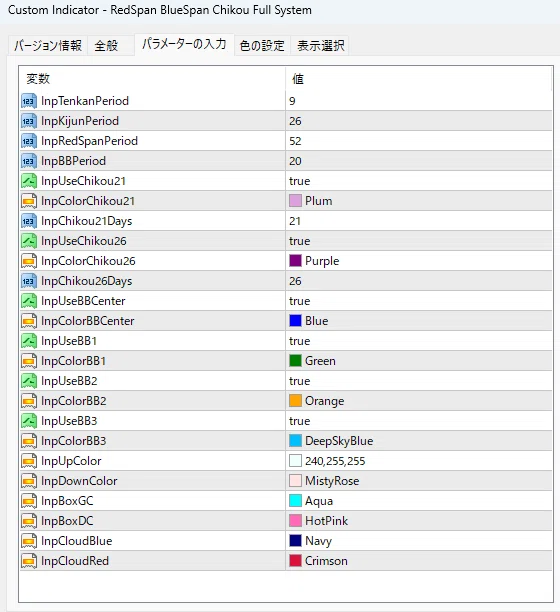Toggle the true value of InpUseChikou26
560x612 pixels.
pos(299,241)
